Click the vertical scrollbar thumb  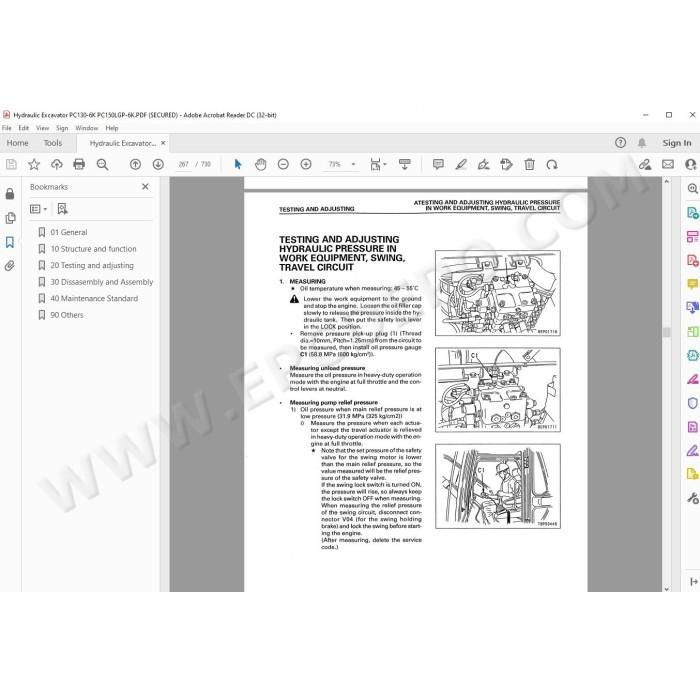pos(667,333)
